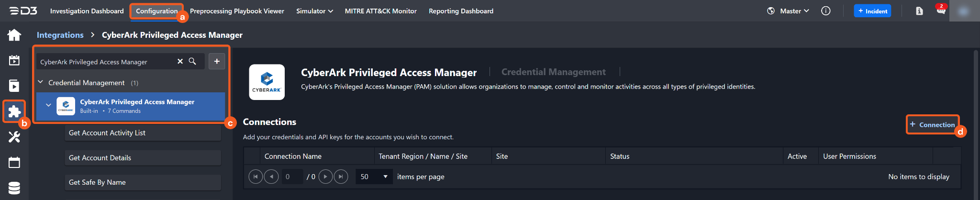The height and width of the screenshot is (200, 980).
Task: Add a new integration with plus button
Action: 217,61
